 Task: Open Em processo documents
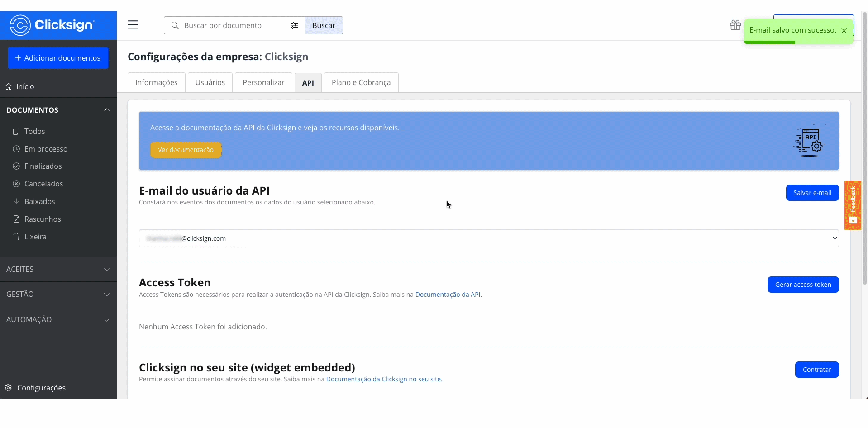click(46, 149)
